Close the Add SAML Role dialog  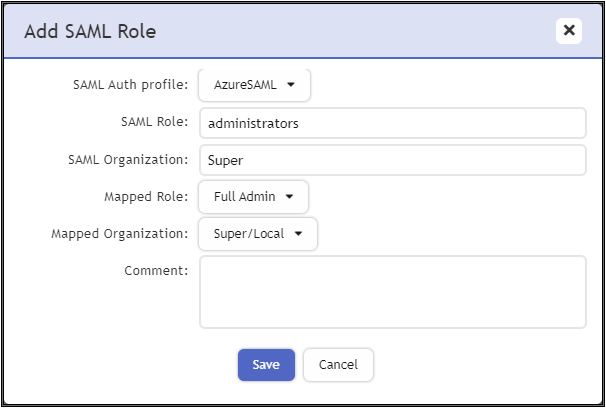(x=569, y=30)
